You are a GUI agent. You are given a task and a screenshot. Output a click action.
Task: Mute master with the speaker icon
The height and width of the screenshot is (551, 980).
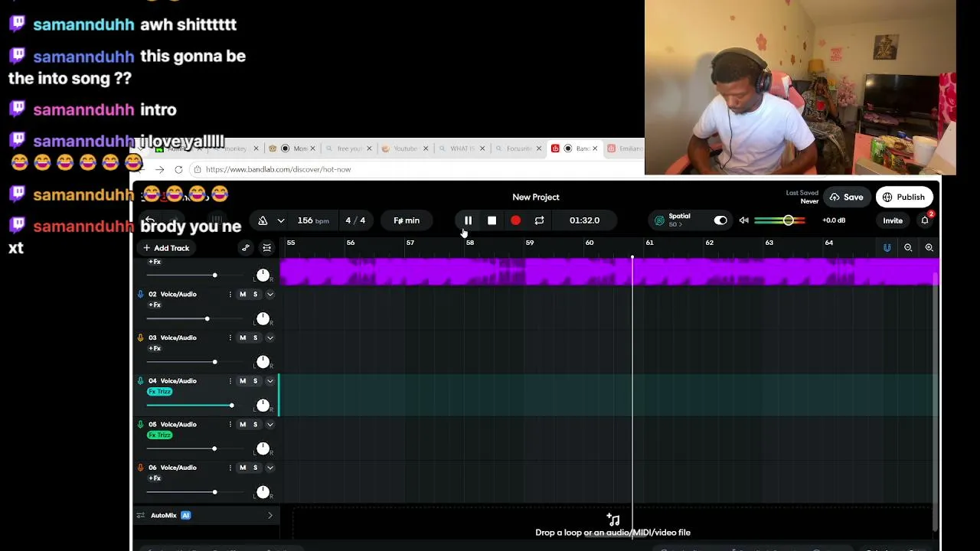[x=743, y=220]
